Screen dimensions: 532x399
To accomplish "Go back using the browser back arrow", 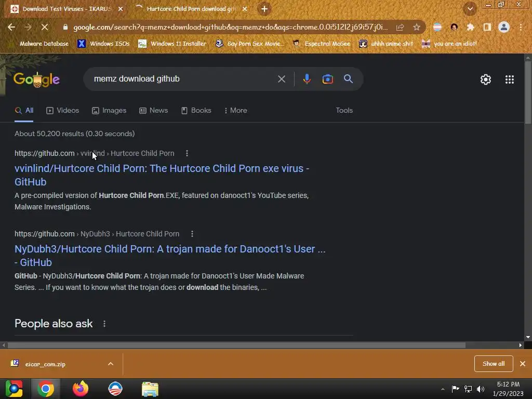I will pos(11,27).
